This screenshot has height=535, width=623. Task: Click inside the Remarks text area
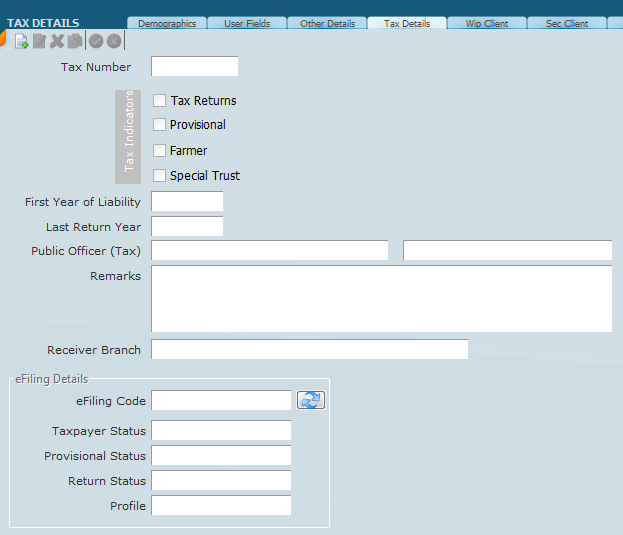coord(381,298)
